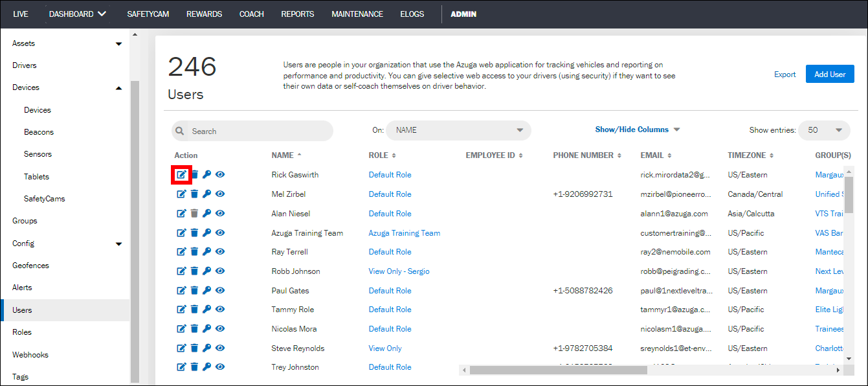This screenshot has width=868, height=386.
Task: Delete user Rick Gaswirth with trash icon
Action: pyautogui.click(x=194, y=175)
